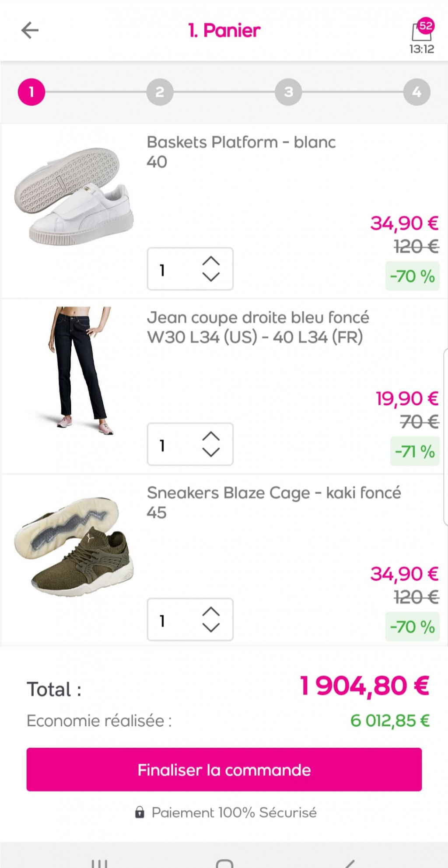
Task: Select step 1 in progress bar
Action: coord(31,92)
